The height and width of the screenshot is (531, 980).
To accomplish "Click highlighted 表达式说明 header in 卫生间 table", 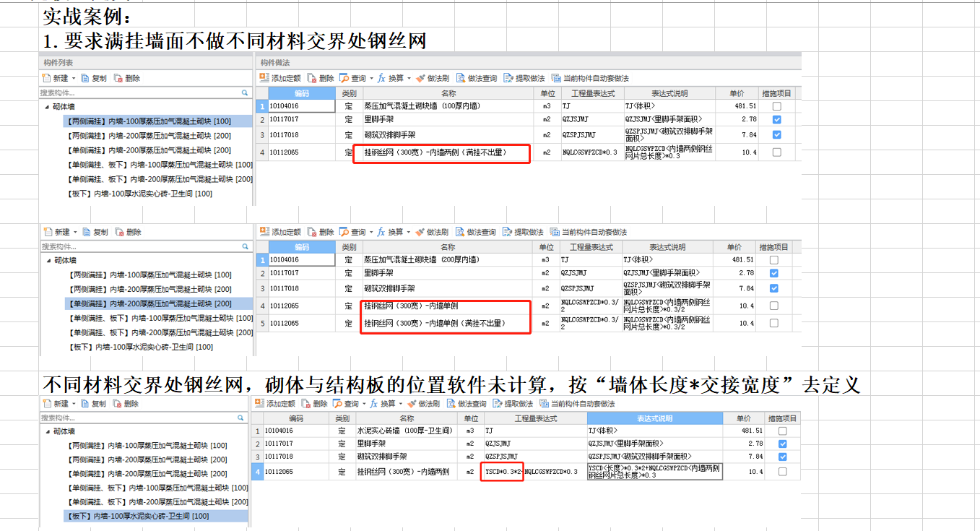I will click(655, 418).
